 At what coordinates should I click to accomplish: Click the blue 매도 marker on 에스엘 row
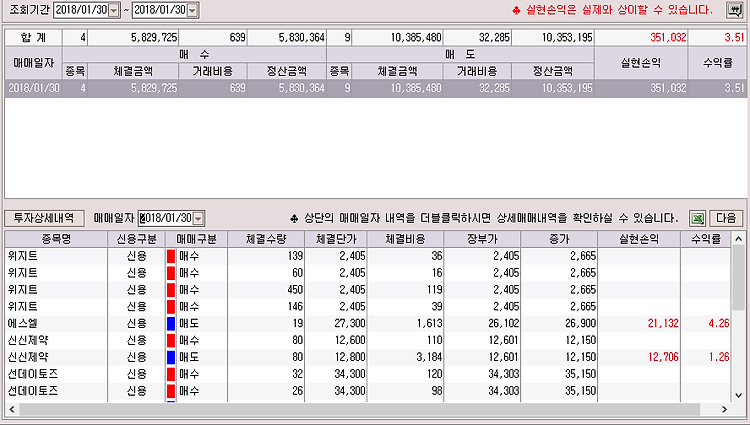coord(171,324)
